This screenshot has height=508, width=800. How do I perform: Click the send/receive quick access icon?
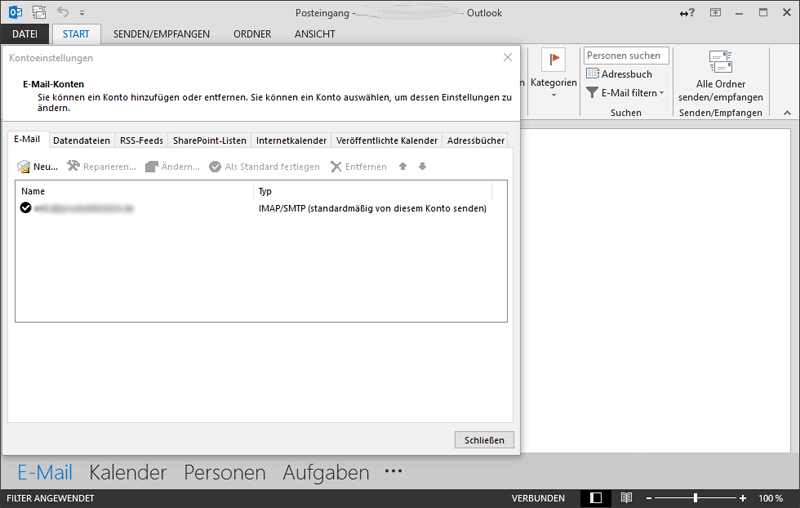point(39,13)
